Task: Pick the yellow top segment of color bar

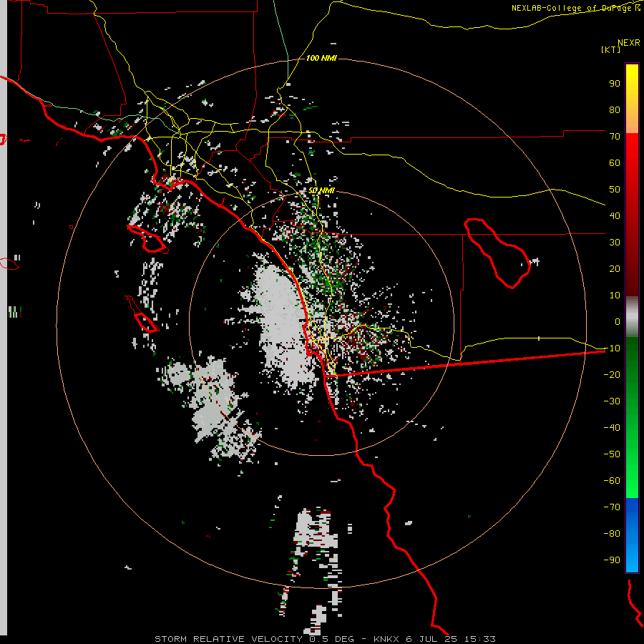Action: click(632, 98)
